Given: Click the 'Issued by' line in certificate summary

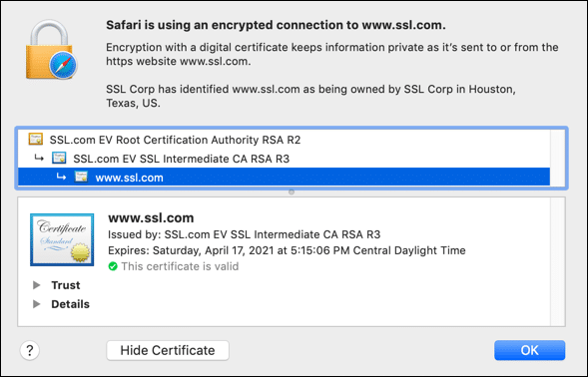Looking at the screenshot, I should click(x=245, y=234).
